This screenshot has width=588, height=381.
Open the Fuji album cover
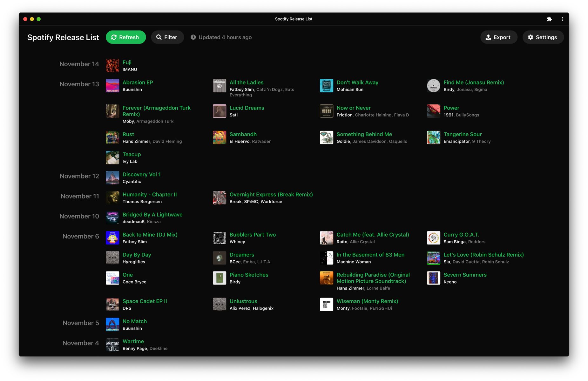112,65
